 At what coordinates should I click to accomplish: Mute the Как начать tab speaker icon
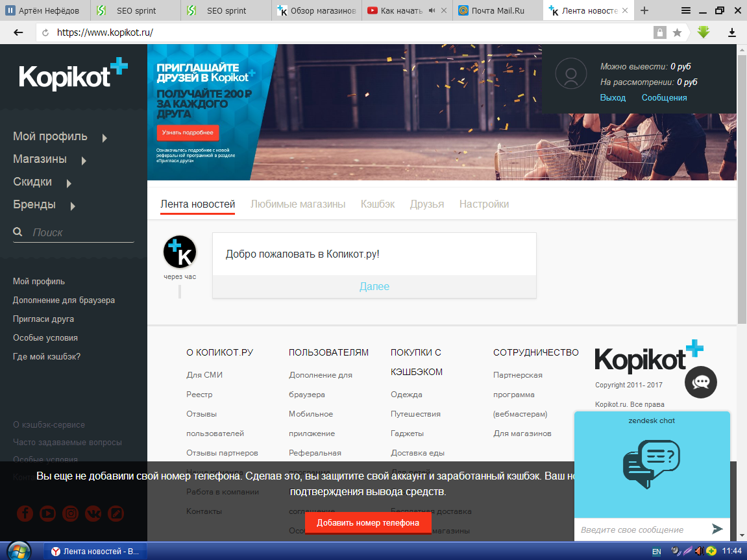(x=432, y=10)
